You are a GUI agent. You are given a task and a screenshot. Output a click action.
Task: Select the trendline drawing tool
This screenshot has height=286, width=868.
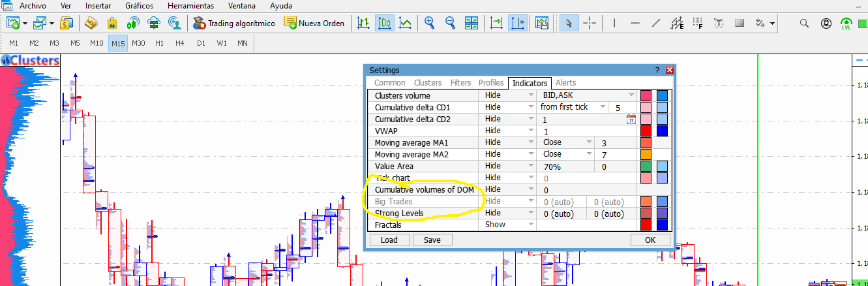tap(657, 23)
